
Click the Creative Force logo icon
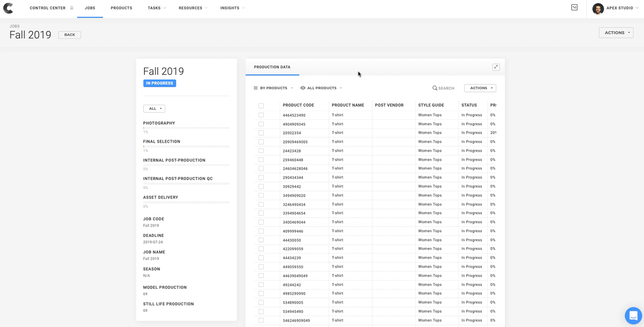click(8, 8)
